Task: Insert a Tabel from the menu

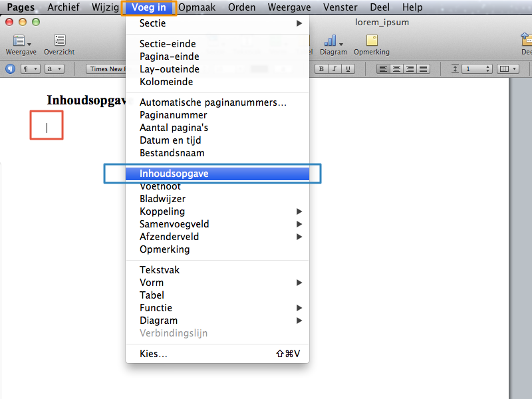Action: (217, 295)
